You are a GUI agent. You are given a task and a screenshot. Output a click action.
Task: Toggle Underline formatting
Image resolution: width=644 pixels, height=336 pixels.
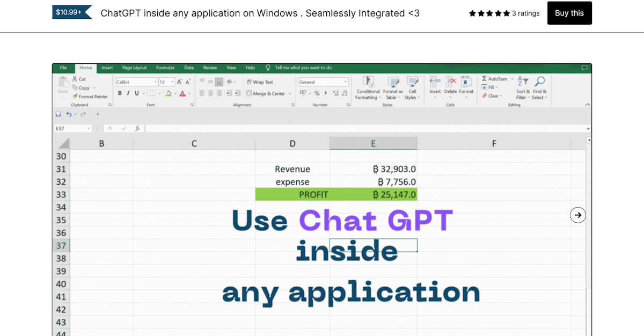click(136, 93)
